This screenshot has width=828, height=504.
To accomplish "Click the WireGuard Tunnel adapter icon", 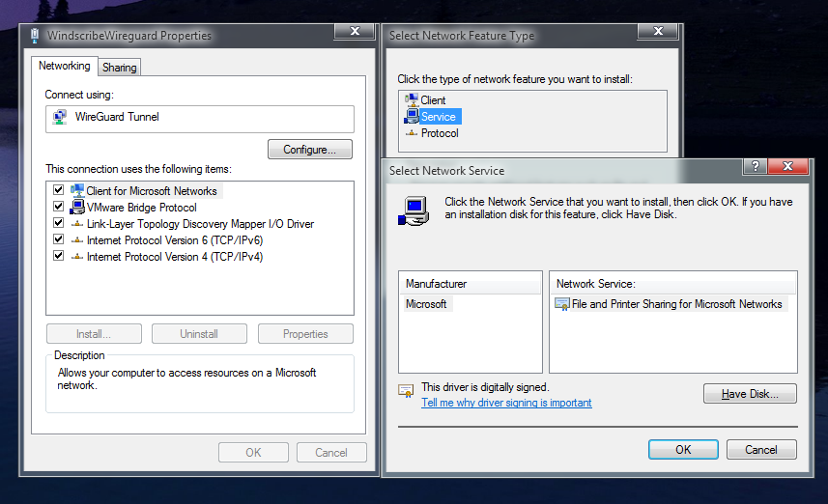I will tap(60, 118).
